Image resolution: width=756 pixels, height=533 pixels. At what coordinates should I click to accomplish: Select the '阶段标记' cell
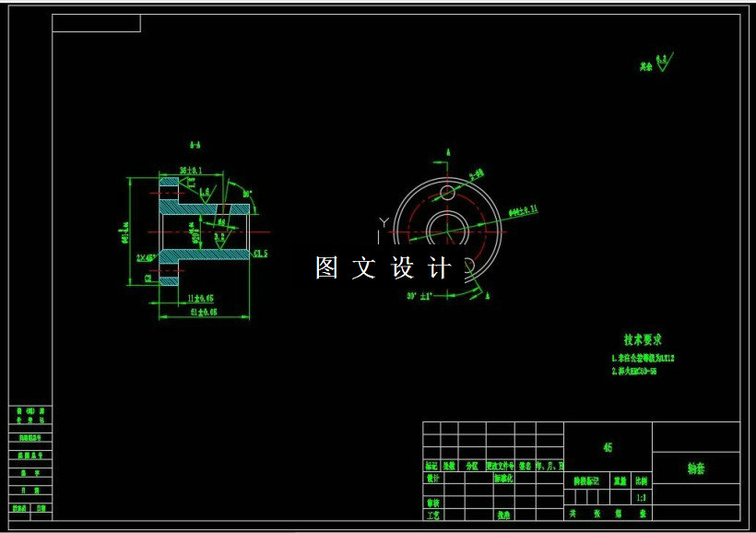586,480
